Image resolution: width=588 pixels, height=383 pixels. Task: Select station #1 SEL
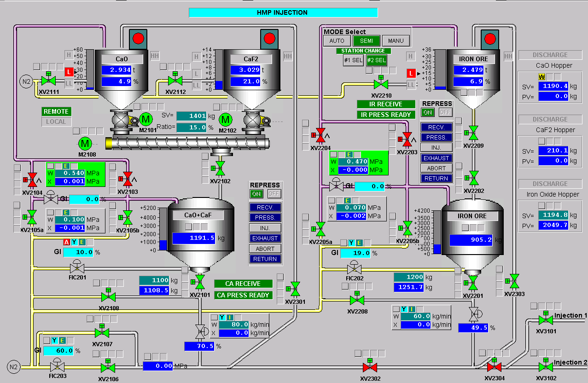point(353,60)
